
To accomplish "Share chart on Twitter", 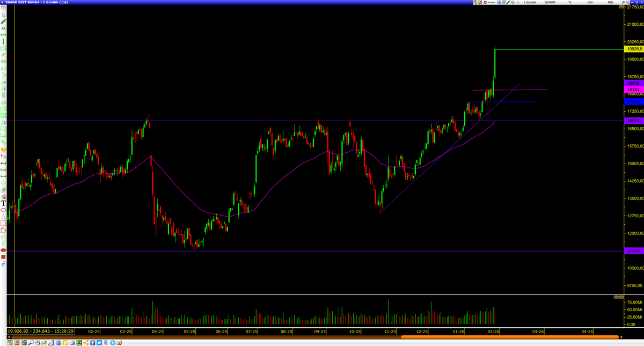I will (x=99, y=343).
